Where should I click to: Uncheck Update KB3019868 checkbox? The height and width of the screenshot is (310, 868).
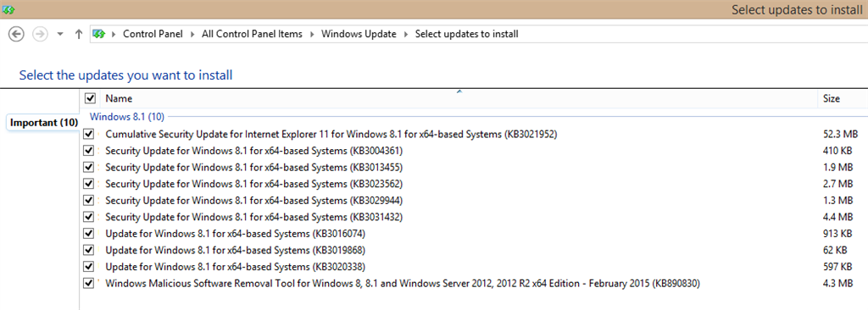[x=88, y=250]
